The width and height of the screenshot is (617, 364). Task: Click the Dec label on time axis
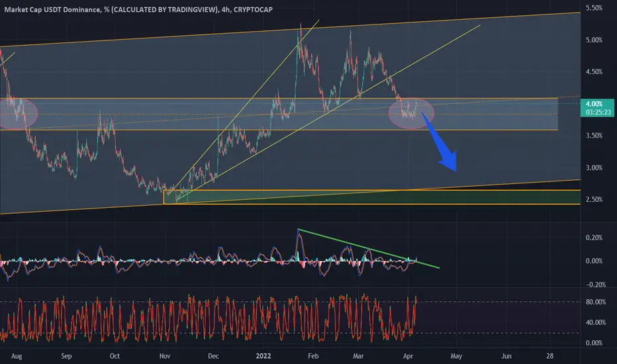click(213, 356)
